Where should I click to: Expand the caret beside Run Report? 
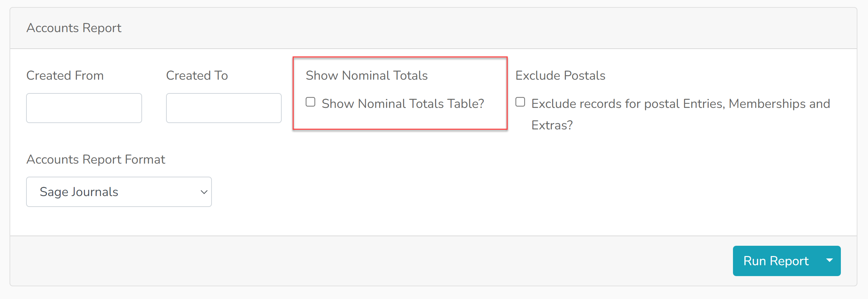point(830,261)
